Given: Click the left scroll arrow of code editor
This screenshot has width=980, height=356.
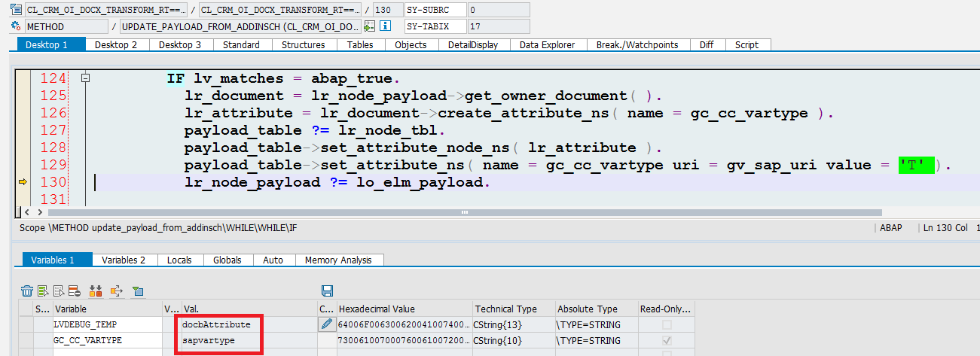Looking at the screenshot, I should pos(29,213).
